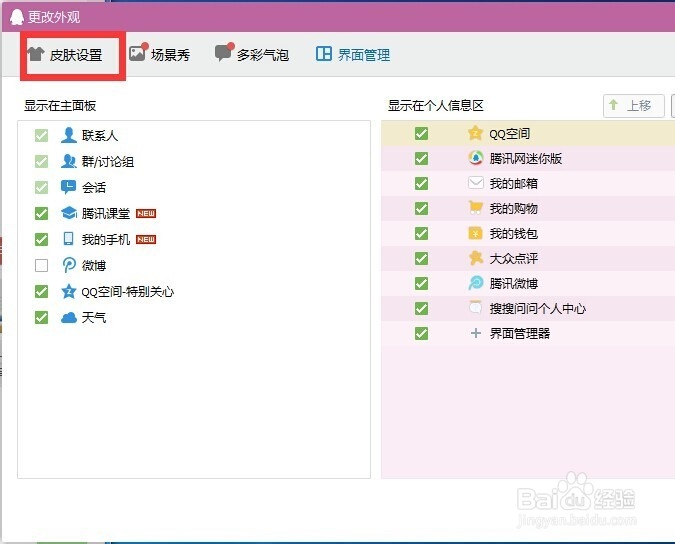The height and width of the screenshot is (544, 675).
Task: Click the yellow QQ空间 star icon
Action: [475, 133]
